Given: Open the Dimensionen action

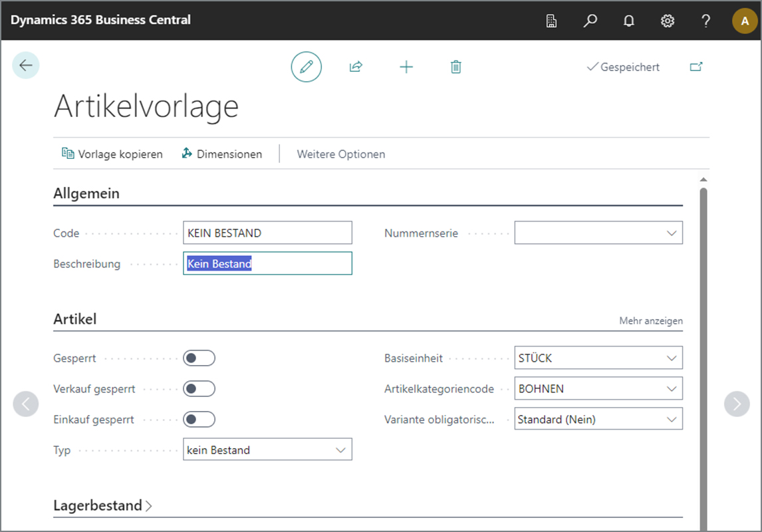Looking at the screenshot, I should pyautogui.click(x=221, y=154).
